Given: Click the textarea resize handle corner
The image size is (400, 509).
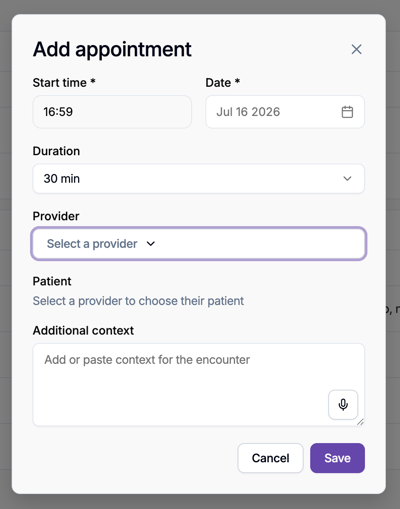Looking at the screenshot, I should click(x=360, y=422).
